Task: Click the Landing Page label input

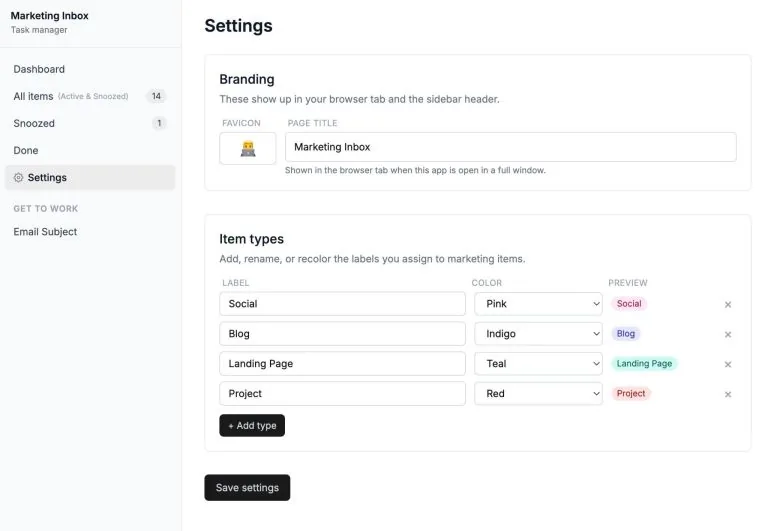Action: coord(342,363)
